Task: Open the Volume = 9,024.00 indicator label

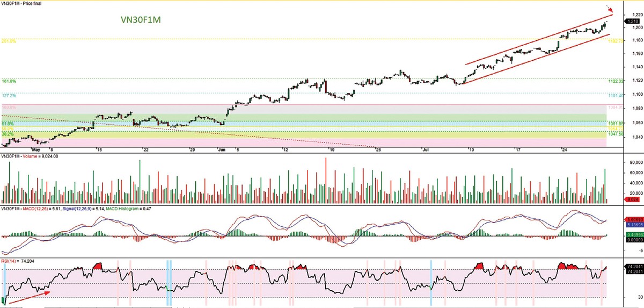Action: click(41, 156)
